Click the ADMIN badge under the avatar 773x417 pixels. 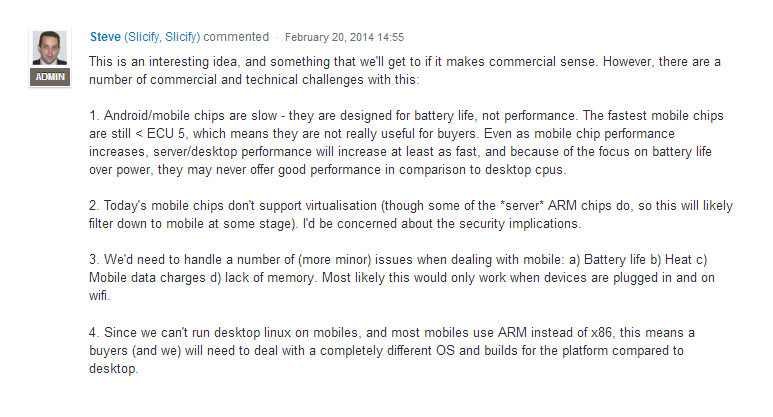[x=50, y=77]
